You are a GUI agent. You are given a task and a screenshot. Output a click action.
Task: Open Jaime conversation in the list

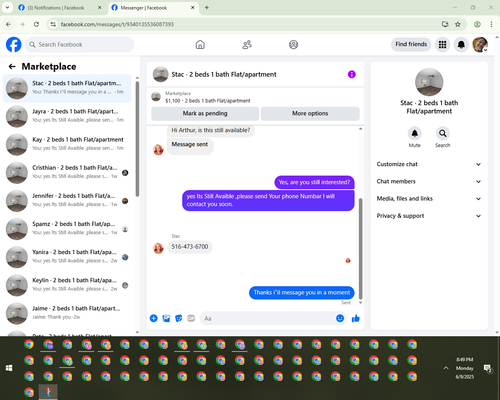67,313
